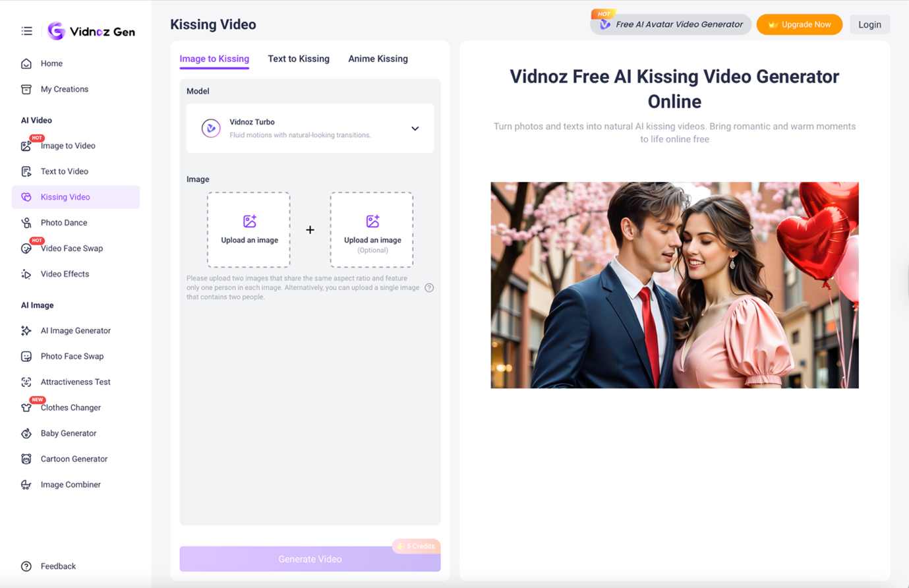Click the Attractiveness Test scan icon
Viewport: 909px width, 588px height.
(26, 382)
